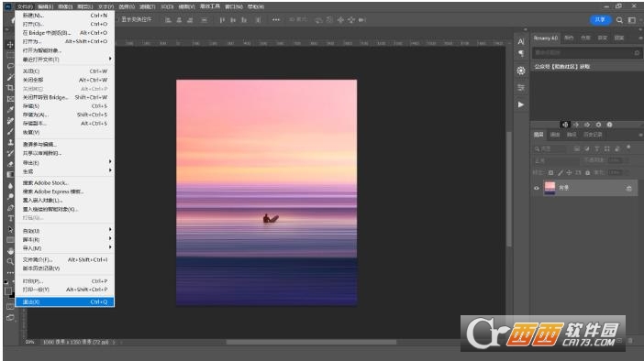
Task: Select the Hand tool
Action: click(10, 251)
